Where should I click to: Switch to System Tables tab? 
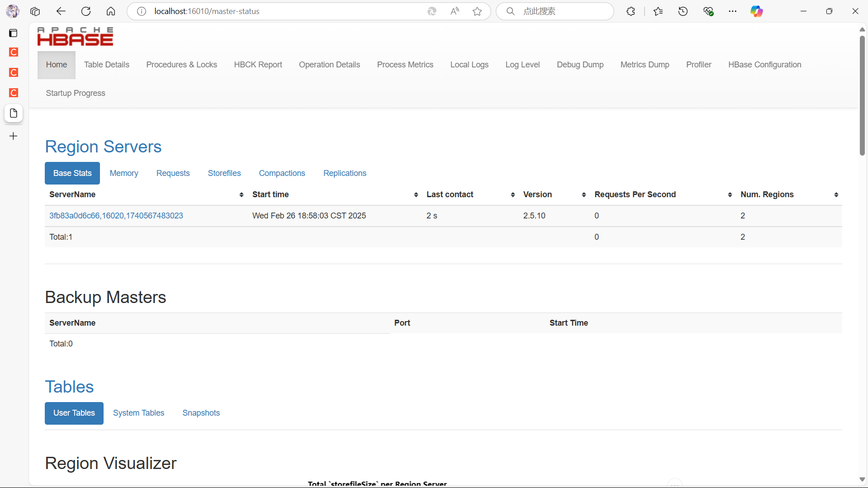coord(138,413)
